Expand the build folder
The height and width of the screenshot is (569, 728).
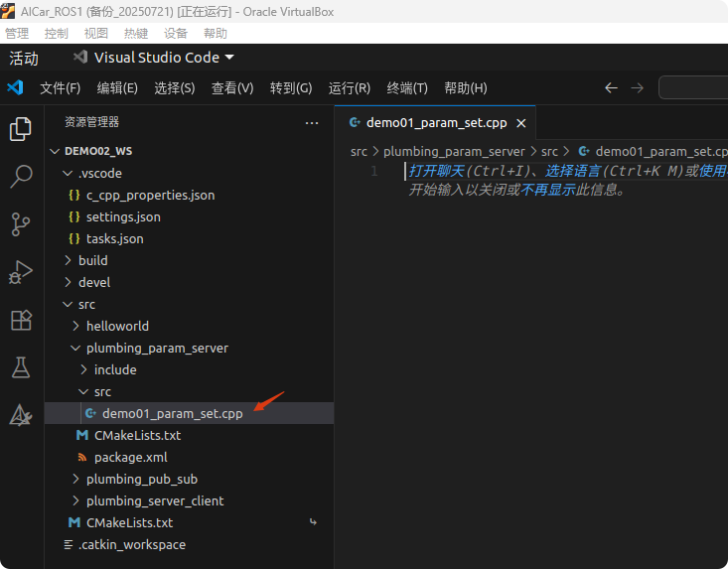pyautogui.click(x=68, y=260)
